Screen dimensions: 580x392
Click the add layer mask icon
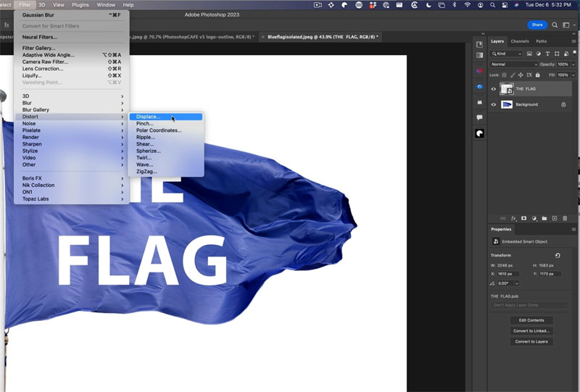click(523, 218)
